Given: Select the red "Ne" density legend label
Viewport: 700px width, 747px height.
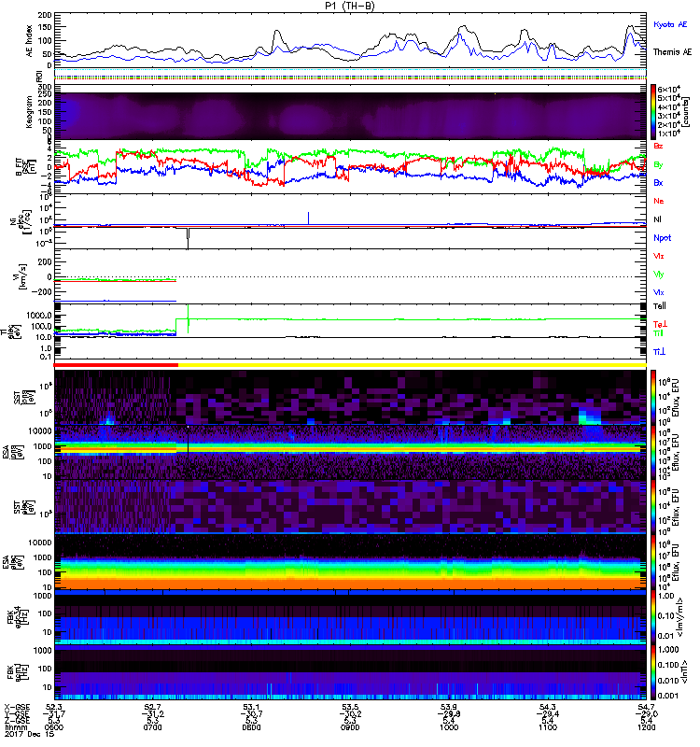Looking at the screenshot, I should (x=659, y=201).
